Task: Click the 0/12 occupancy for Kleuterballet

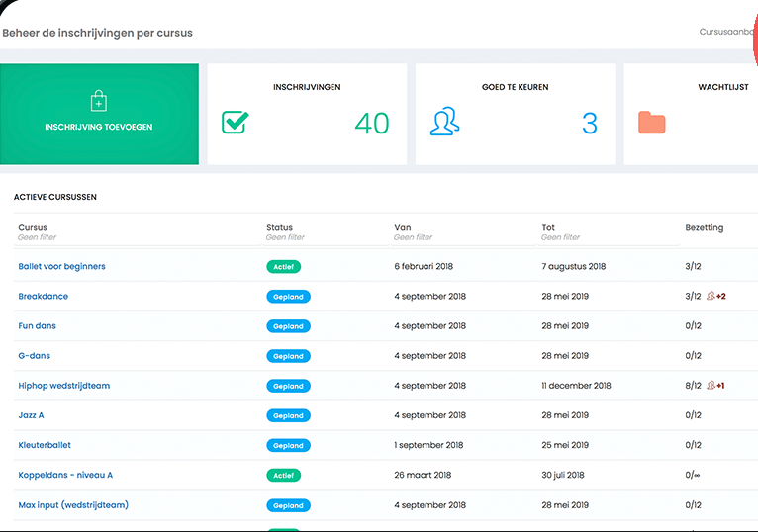Action: click(x=693, y=445)
